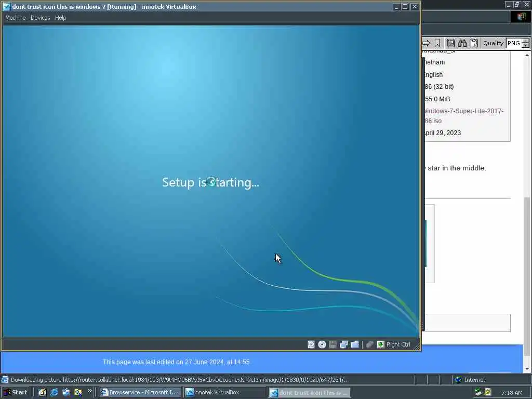Image resolution: width=532 pixels, height=399 pixels.
Task: Click the Windows flag logo in browser
Action: tap(521, 17)
